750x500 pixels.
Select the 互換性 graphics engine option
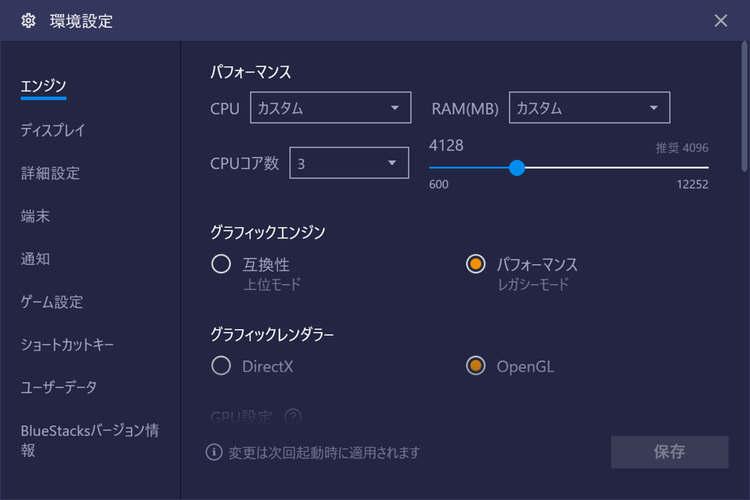(221, 264)
